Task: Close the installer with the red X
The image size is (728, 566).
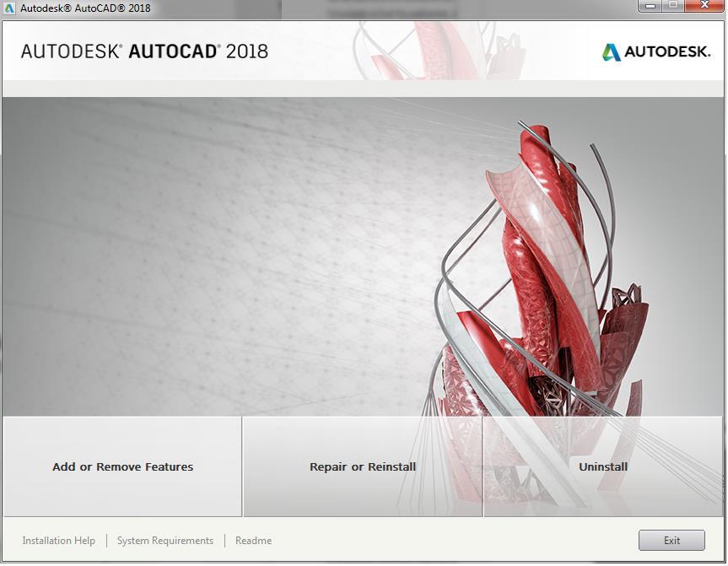Action: pyautogui.click(x=704, y=6)
